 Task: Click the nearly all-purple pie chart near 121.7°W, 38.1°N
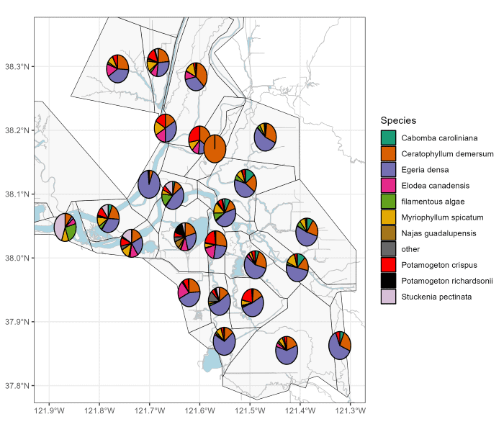tap(149, 184)
